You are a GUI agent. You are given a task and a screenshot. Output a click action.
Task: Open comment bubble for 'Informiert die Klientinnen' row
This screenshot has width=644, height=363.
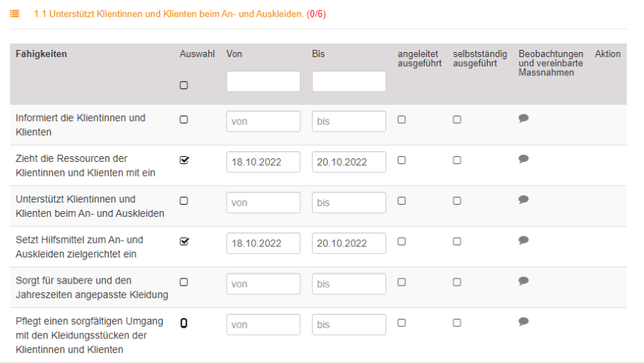click(524, 119)
